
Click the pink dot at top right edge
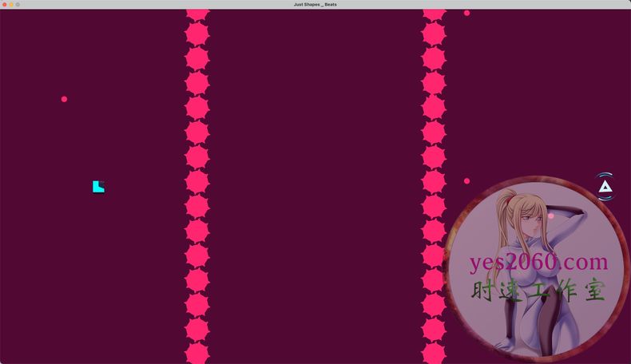point(466,13)
